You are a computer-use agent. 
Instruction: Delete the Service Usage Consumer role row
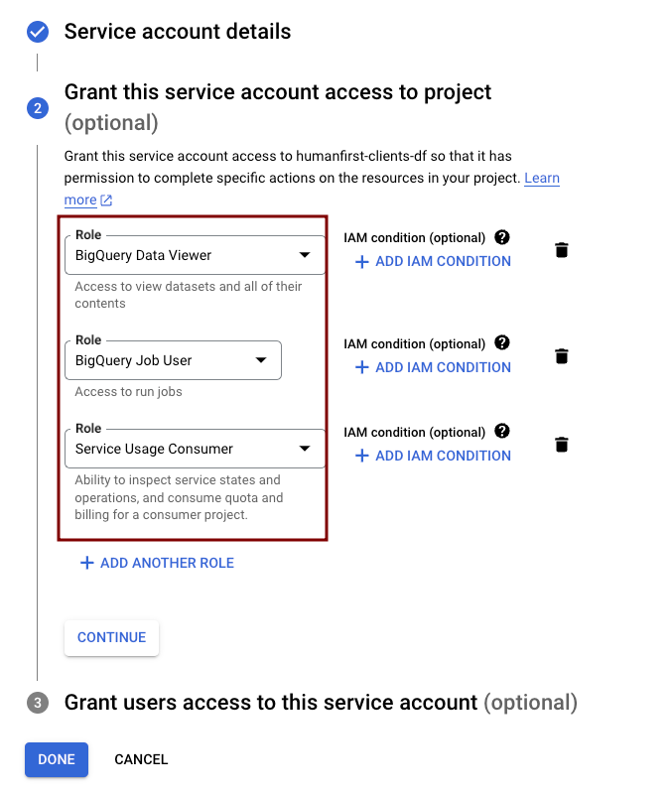click(562, 444)
